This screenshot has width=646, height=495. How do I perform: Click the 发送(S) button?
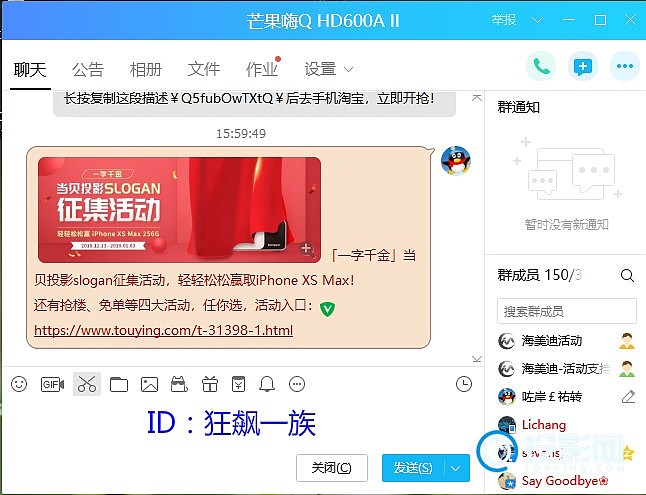pos(413,468)
